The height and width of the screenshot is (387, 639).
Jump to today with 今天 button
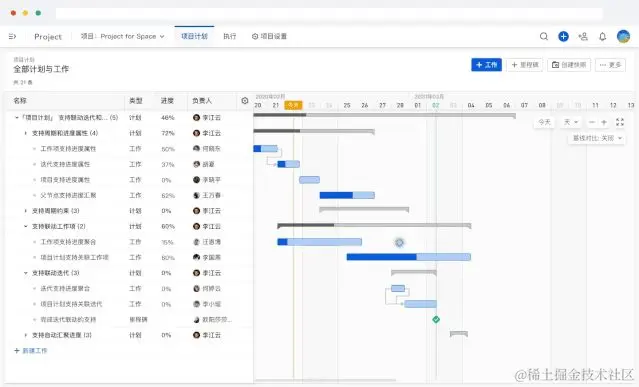(544, 122)
